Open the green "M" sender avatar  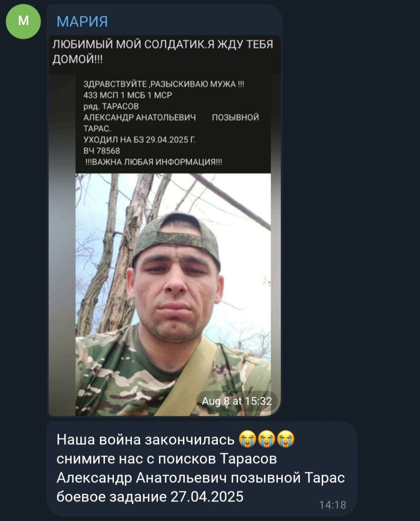pos(23,21)
